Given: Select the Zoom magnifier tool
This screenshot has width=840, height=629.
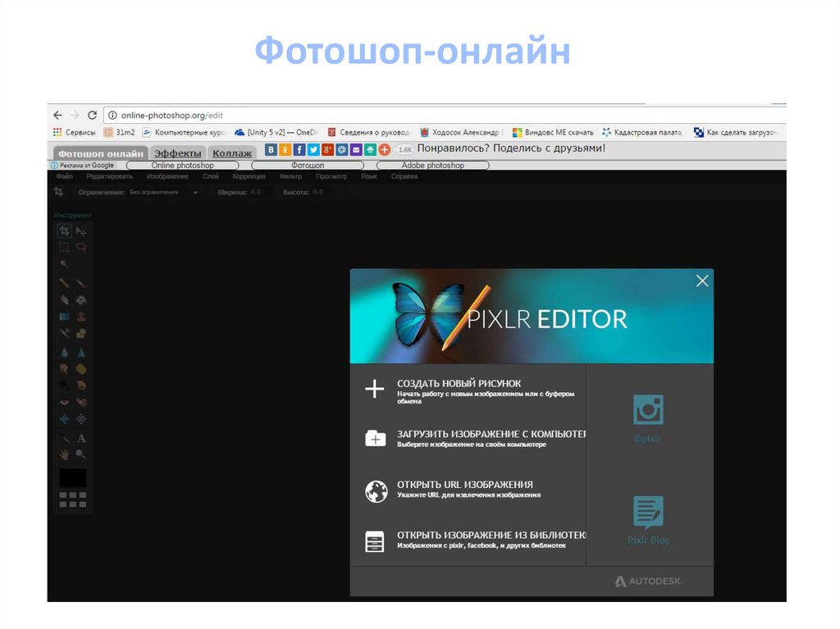Looking at the screenshot, I should (81, 454).
